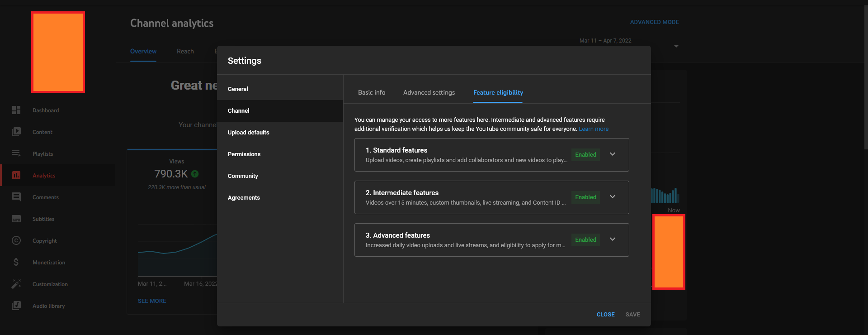The image size is (868, 335).
Task: Click the Monetization label in sidebar
Action: pos(49,263)
